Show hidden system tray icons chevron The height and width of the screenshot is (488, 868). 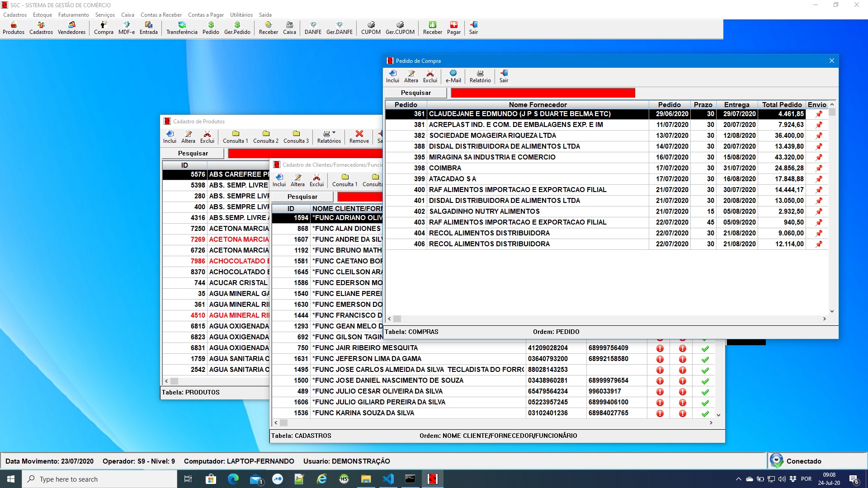point(738,479)
